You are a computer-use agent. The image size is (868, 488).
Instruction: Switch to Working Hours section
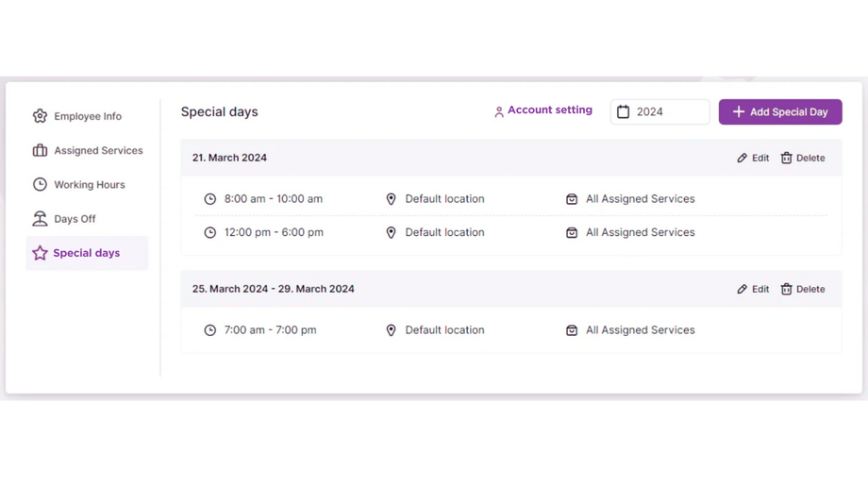pos(89,184)
